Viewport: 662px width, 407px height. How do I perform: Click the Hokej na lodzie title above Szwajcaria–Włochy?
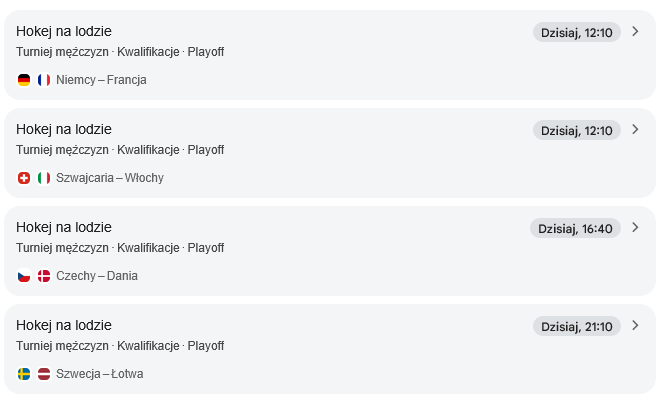pyautogui.click(x=64, y=129)
